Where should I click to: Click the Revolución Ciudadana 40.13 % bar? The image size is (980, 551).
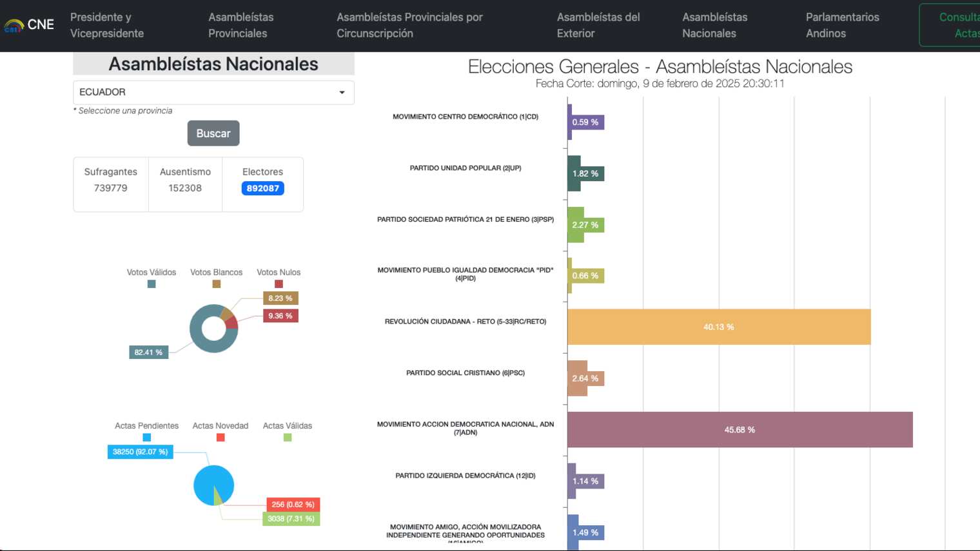[x=718, y=327]
